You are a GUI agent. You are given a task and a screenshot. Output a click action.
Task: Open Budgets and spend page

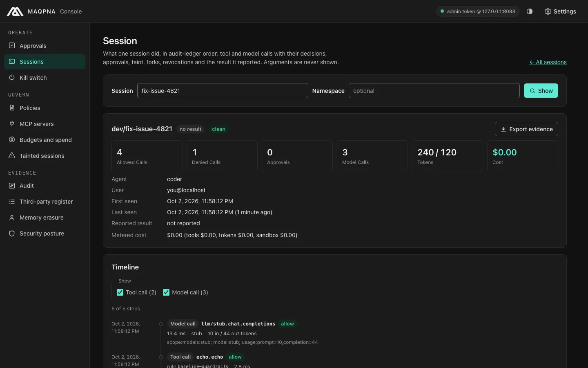click(45, 140)
